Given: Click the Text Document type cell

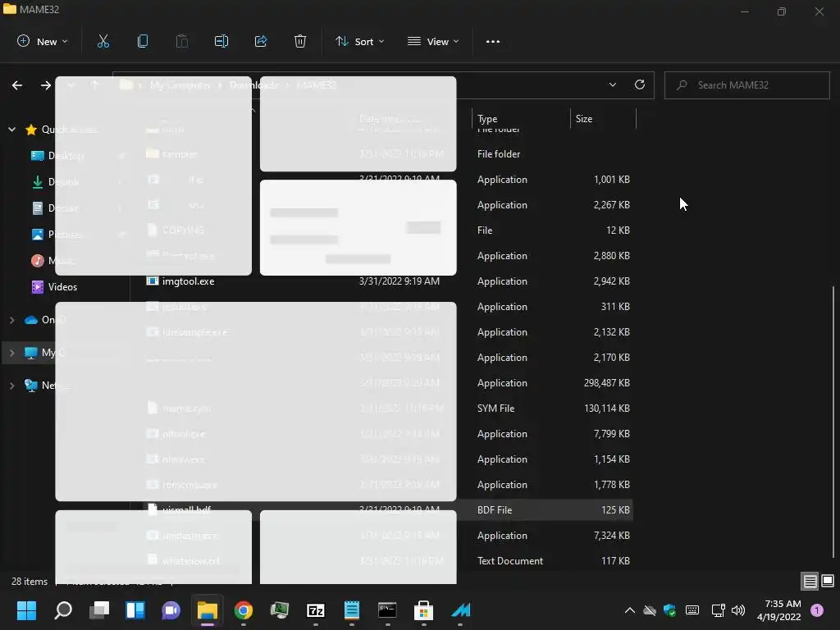Looking at the screenshot, I should point(510,561).
